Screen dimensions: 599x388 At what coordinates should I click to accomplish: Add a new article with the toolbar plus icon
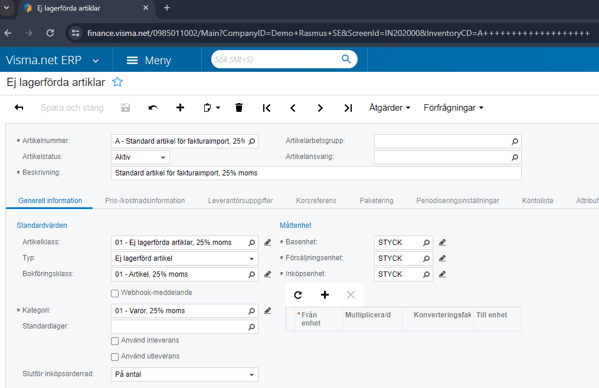point(180,108)
